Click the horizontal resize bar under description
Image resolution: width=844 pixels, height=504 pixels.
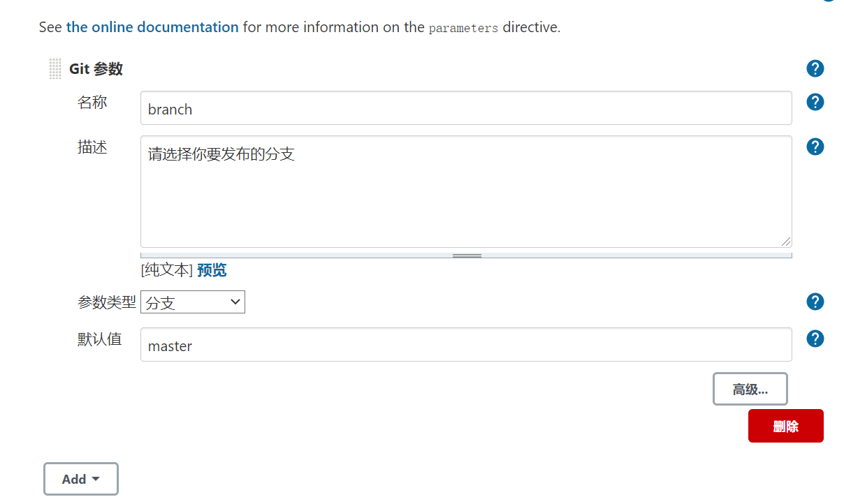(x=466, y=255)
